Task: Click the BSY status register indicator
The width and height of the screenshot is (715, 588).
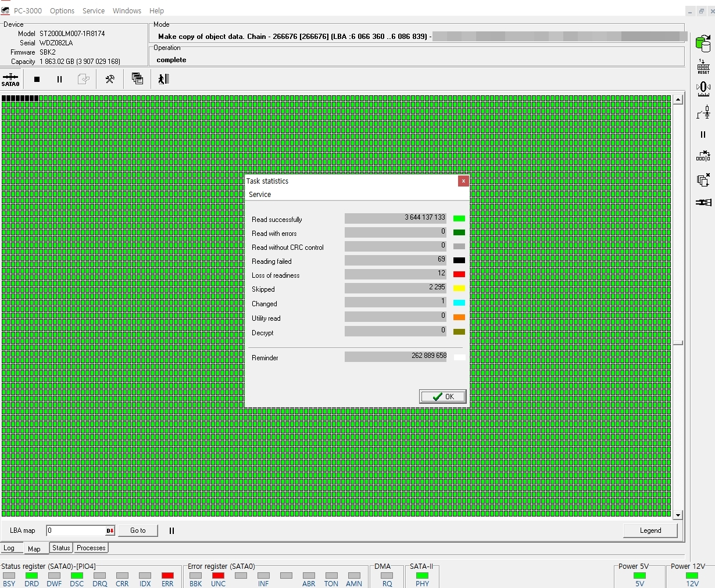Action: pos(9,576)
